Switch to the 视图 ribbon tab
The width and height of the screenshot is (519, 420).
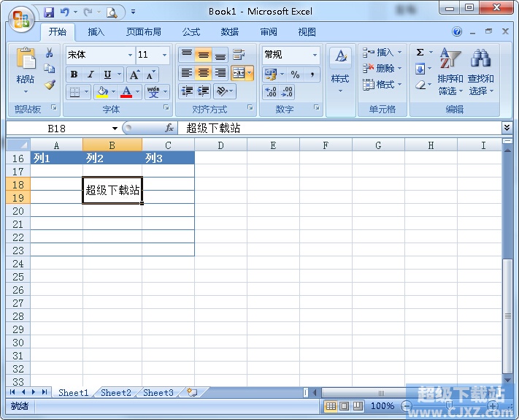[307, 32]
